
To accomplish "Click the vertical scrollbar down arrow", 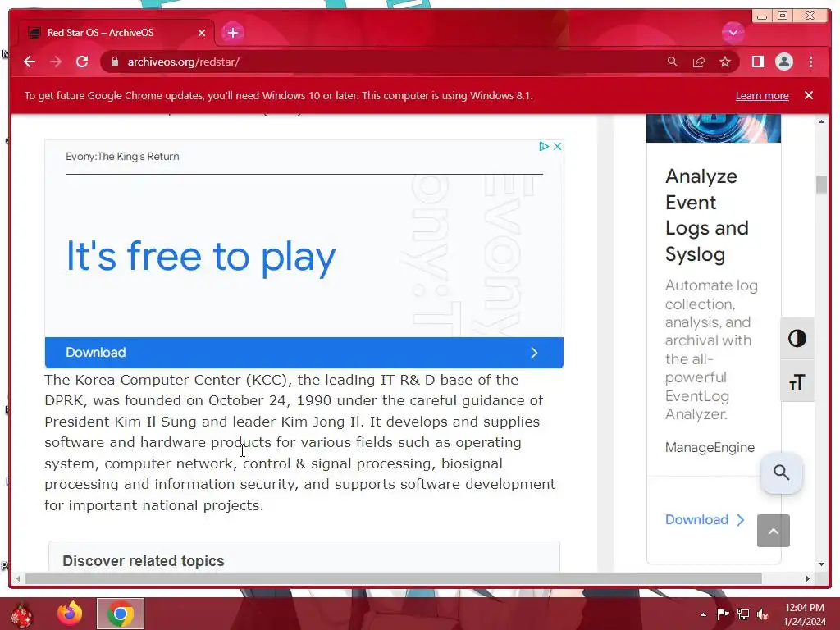I will (x=821, y=564).
